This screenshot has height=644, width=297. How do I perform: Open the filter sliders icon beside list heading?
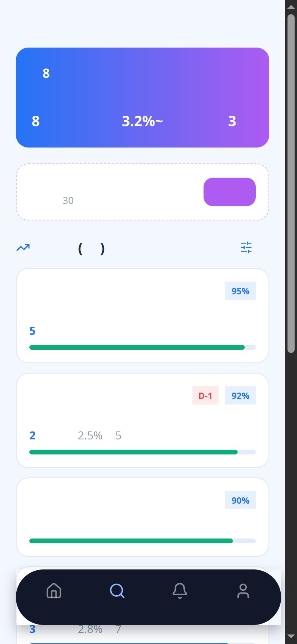pyautogui.click(x=246, y=247)
